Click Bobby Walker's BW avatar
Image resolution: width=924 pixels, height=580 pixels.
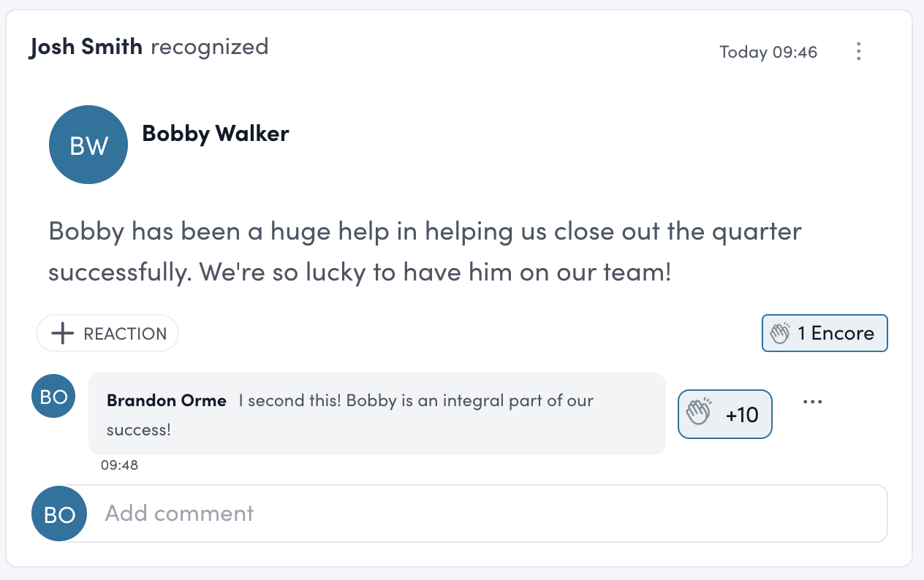88,145
